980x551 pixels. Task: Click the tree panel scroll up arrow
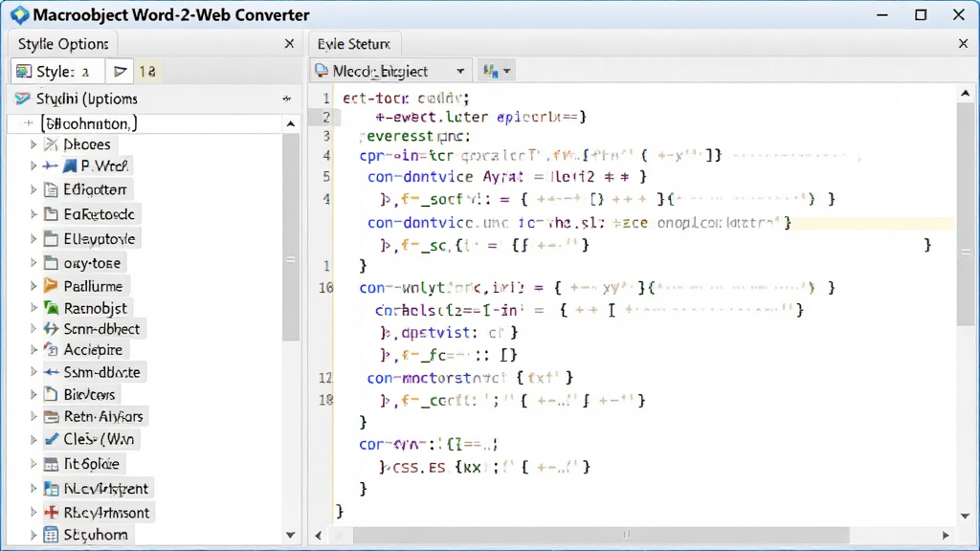pos(291,123)
